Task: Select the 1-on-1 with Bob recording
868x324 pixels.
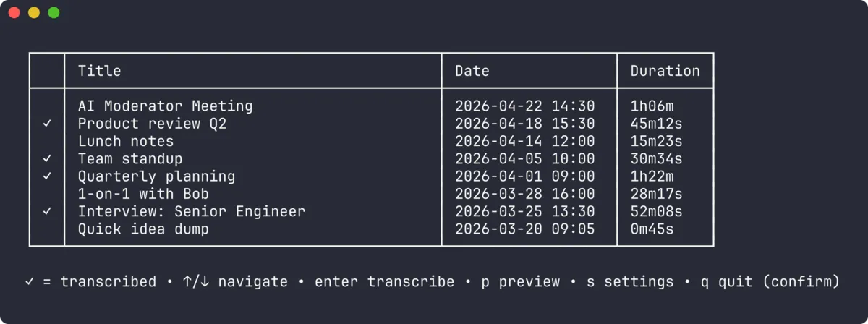Action: (371, 194)
